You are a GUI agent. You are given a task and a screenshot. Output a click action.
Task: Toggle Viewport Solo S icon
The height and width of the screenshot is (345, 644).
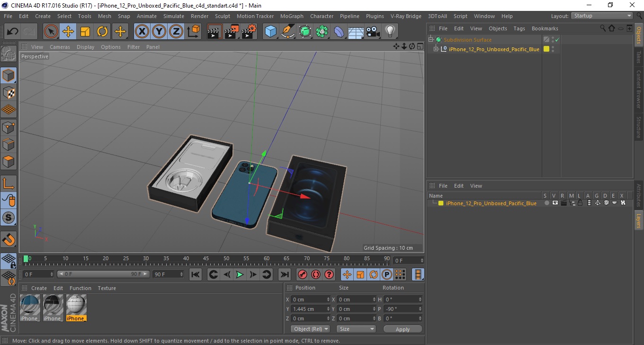9,218
